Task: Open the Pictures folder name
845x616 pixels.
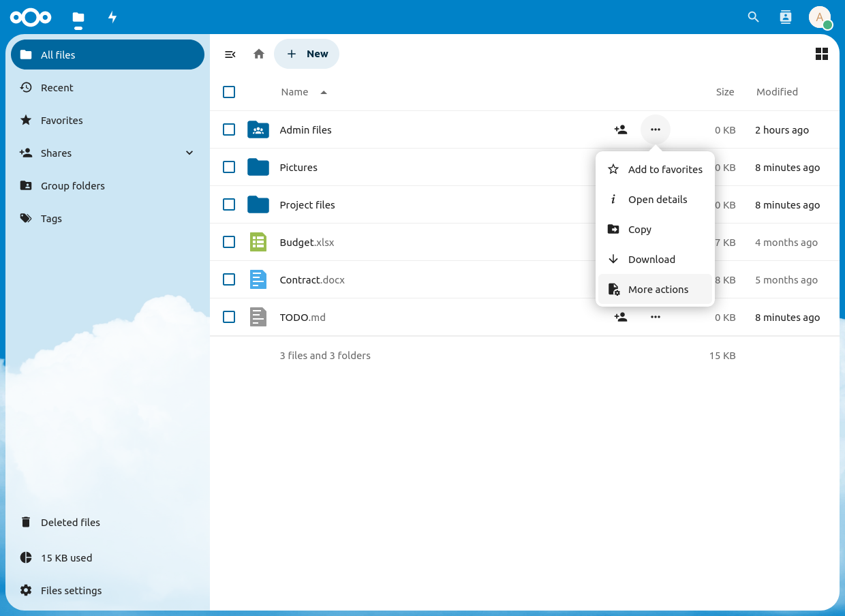Action: pyautogui.click(x=298, y=167)
